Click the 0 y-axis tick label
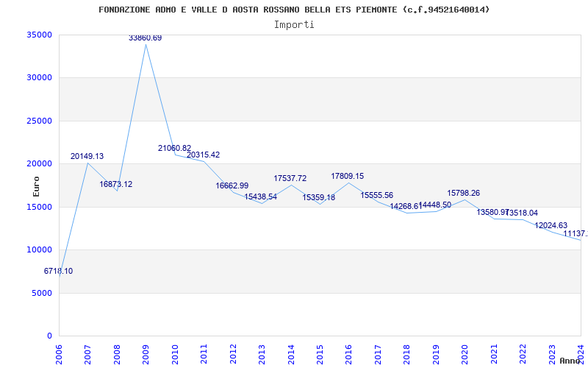588x368 pixels. pos(49,336)
